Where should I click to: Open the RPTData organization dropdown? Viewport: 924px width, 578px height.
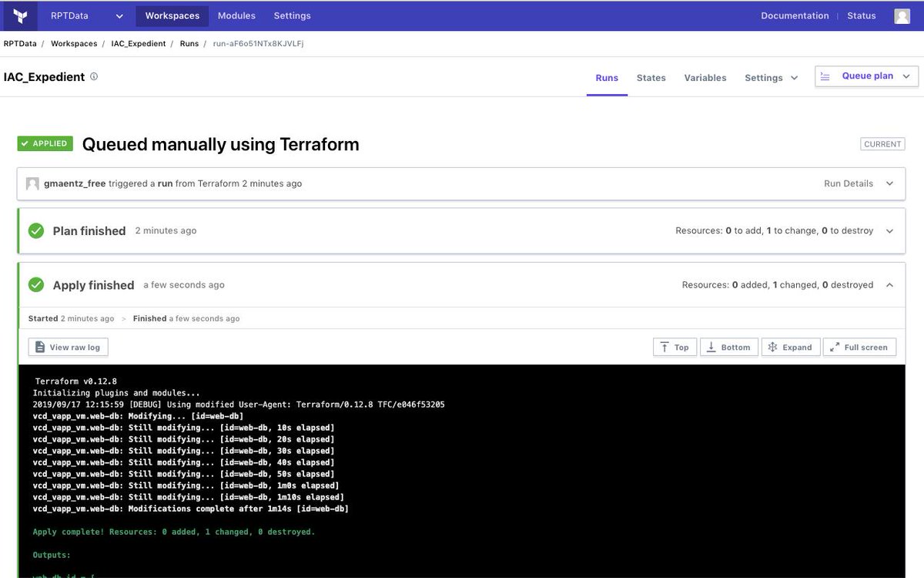(86, 15)
